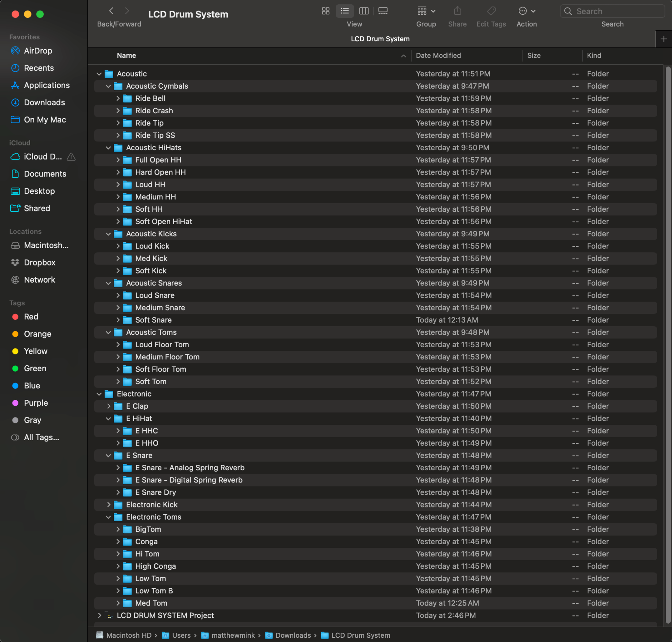The height and width of the screenshot is (642, 672).
Task: Select the High Conga folder
Action: [376, 567]
